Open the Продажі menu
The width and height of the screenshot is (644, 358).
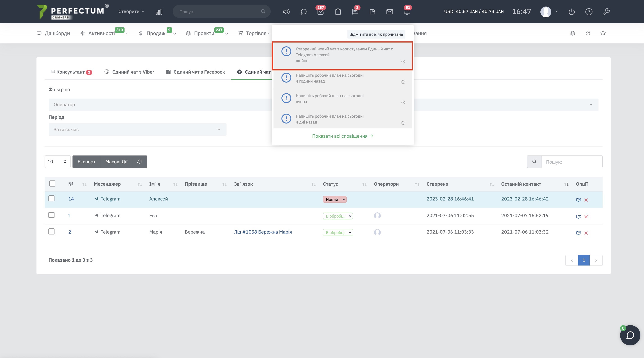click(157, 33)
